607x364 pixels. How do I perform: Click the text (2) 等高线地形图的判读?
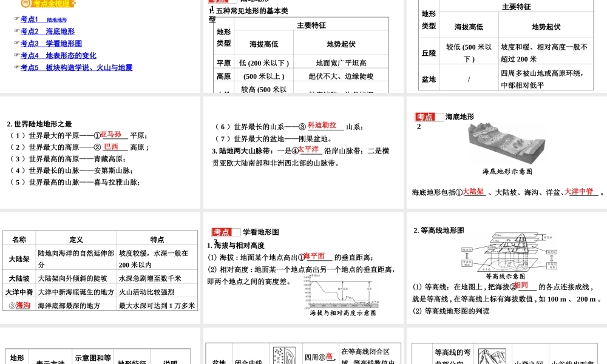click(x=451, y=311)
